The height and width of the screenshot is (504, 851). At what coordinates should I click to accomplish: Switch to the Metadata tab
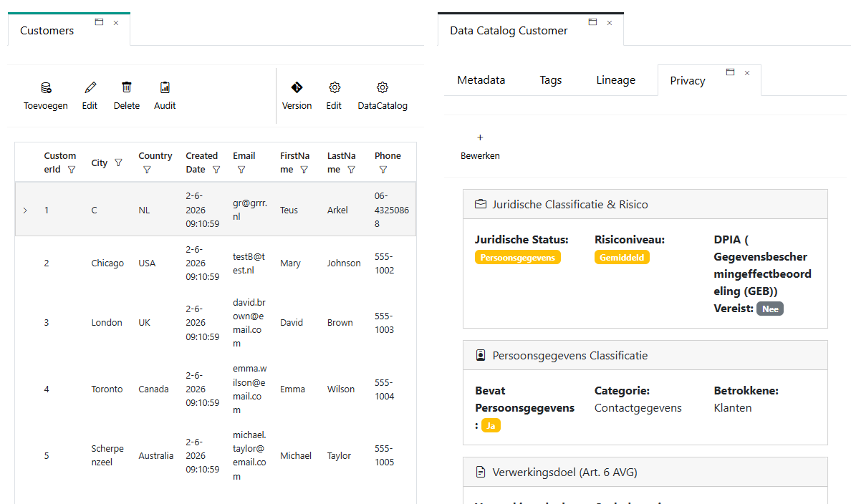(x=481, y=80)
